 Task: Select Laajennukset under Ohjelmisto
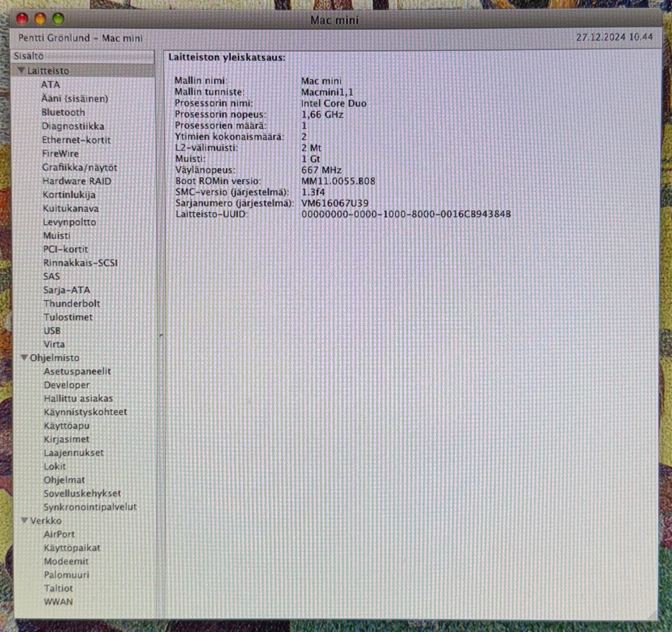(x=73, y=453)
